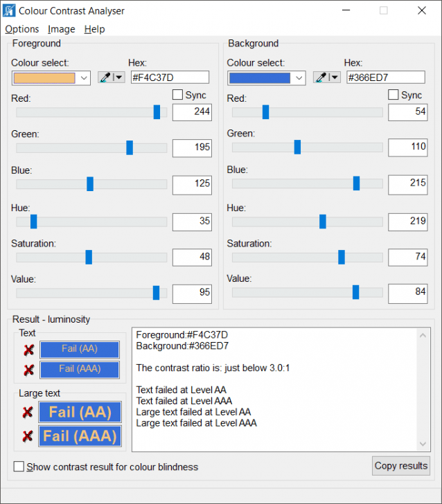Click the background Value slider handle
The width and height of the screenshot is (442, 504).
point(356,292)
